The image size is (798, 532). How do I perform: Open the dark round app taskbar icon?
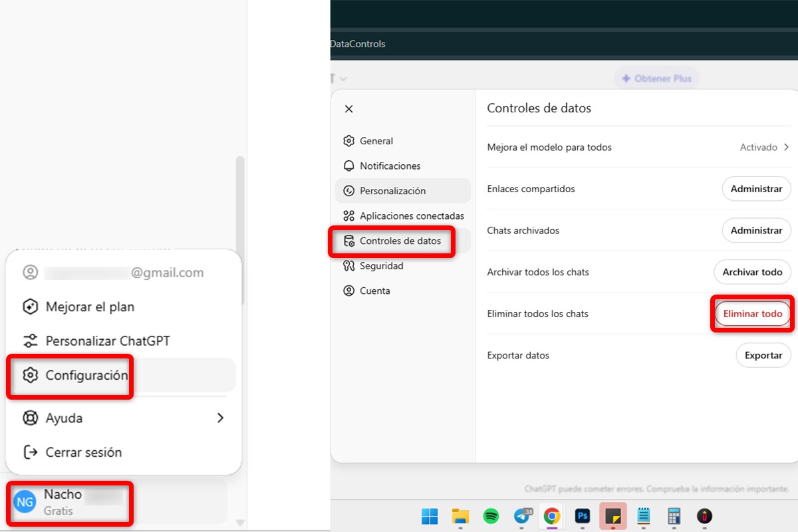coord(705,516)
